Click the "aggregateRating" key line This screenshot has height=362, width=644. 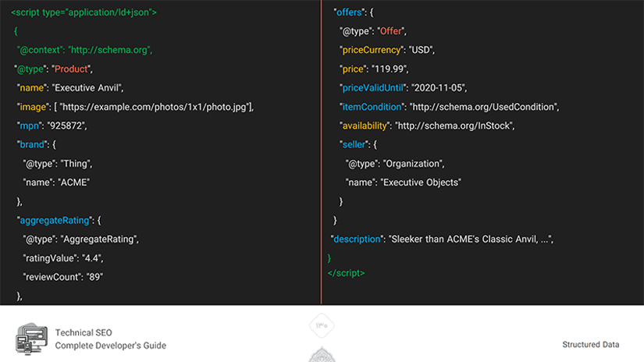click(x=59, y=221)
